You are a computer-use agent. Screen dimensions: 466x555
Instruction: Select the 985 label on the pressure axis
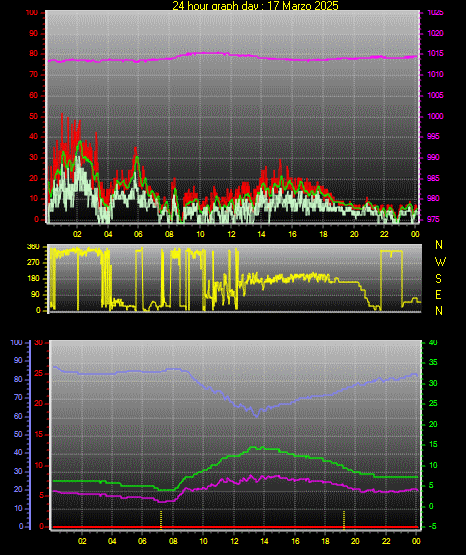(x=433, y=178)
